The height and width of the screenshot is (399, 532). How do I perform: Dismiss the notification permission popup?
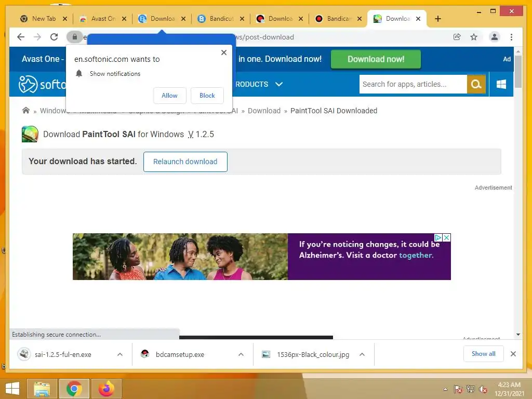223,52
